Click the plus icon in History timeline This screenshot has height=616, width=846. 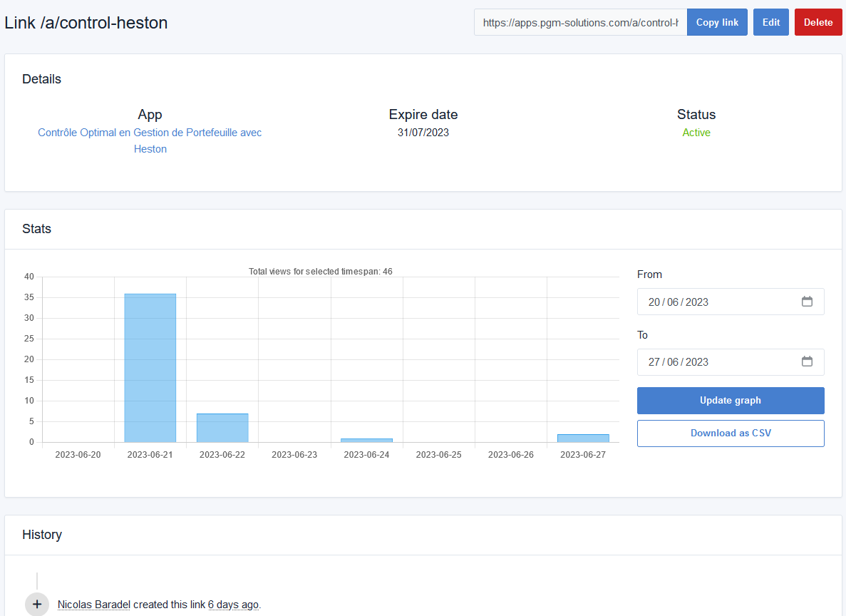[x=37, y=604]
